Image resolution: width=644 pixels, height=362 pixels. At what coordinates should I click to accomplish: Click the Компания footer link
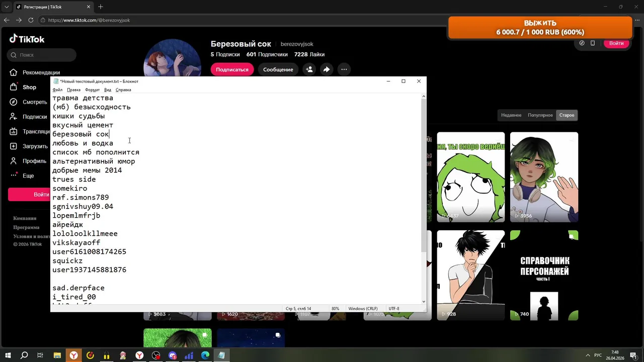(x=25, y=218)
